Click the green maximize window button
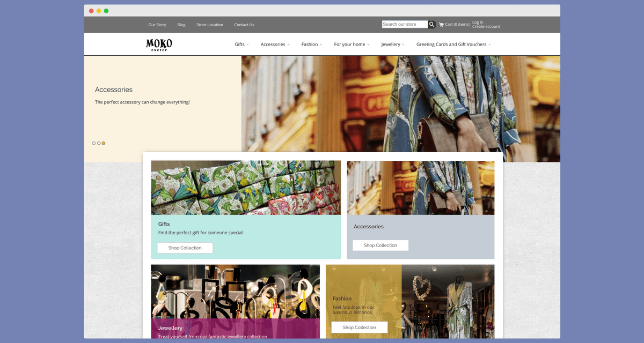The width and height of the screenshot is (644, 343). point(106,11)
